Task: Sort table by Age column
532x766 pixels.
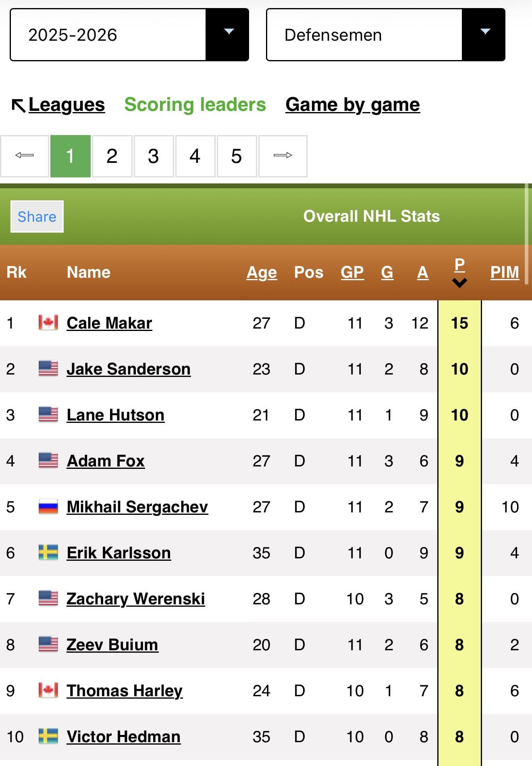Action: pos(262,273)
